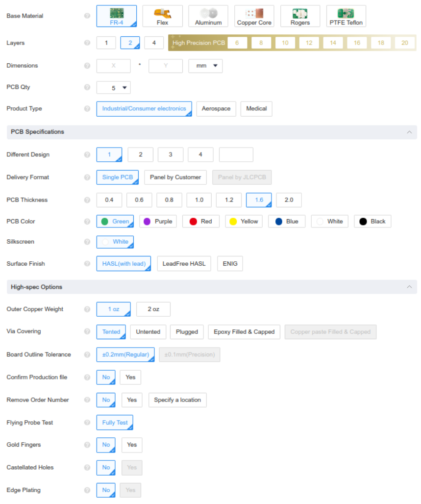
Task: Set Gold Fingers to Yes
Action: tap(132, 445)
